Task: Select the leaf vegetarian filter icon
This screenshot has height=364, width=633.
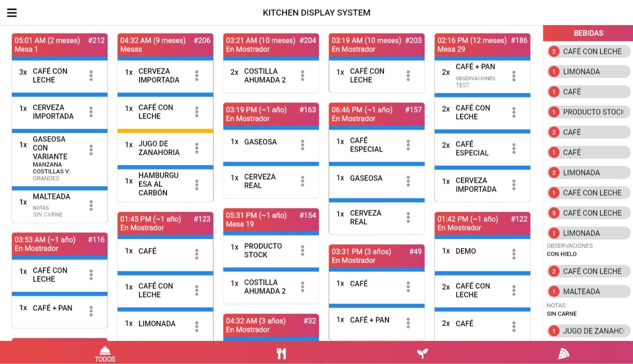Action: coord(422,353)
